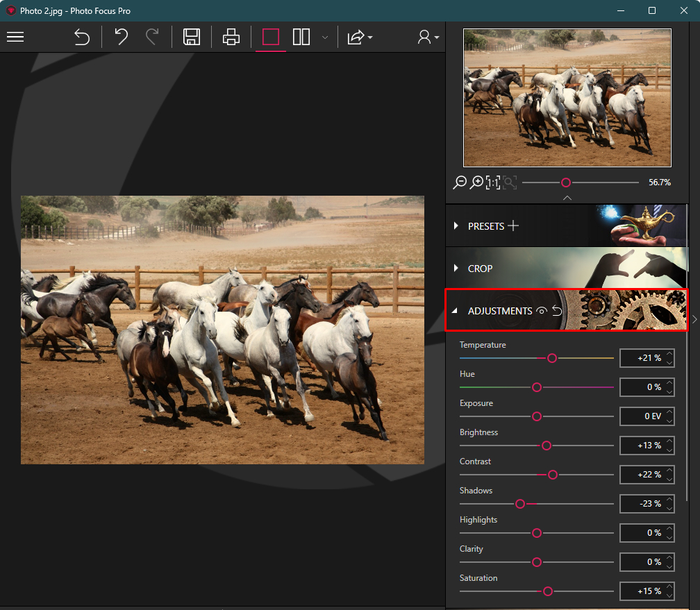Expand the PRESETS panel
This screenshot has height=610, width=700.
point(456,226)
